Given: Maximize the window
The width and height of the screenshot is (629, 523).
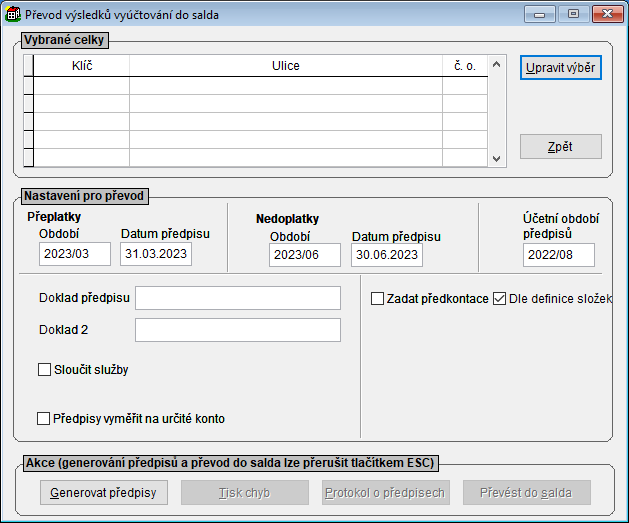Looking at the screenshot, I should 573,14.
